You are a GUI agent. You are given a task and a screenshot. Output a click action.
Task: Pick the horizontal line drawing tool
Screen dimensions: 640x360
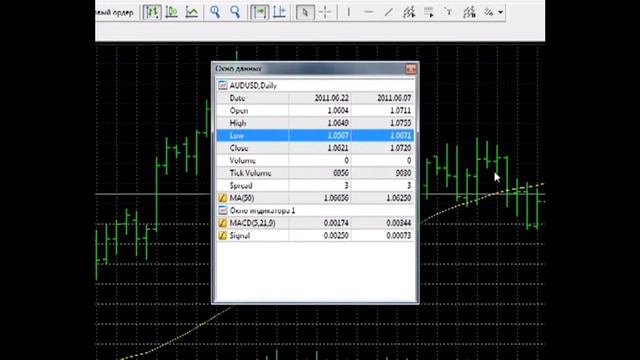[369, 12]
